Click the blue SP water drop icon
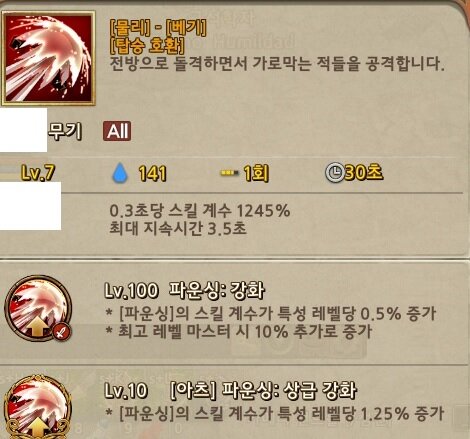 (x=120, y=173)
